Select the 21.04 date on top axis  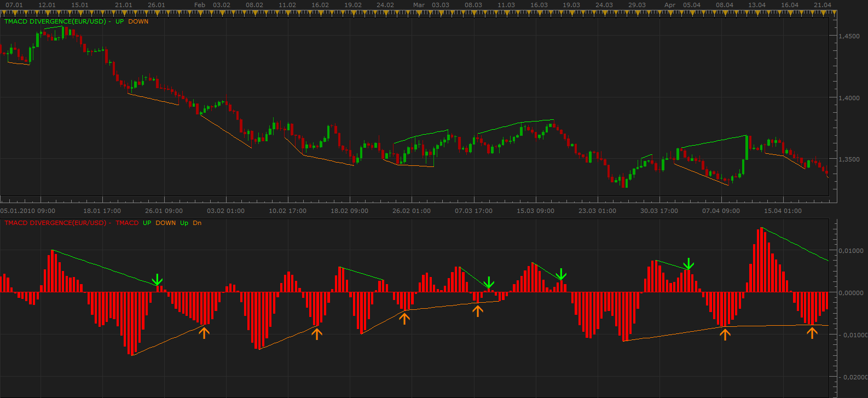tap(823, 5)
